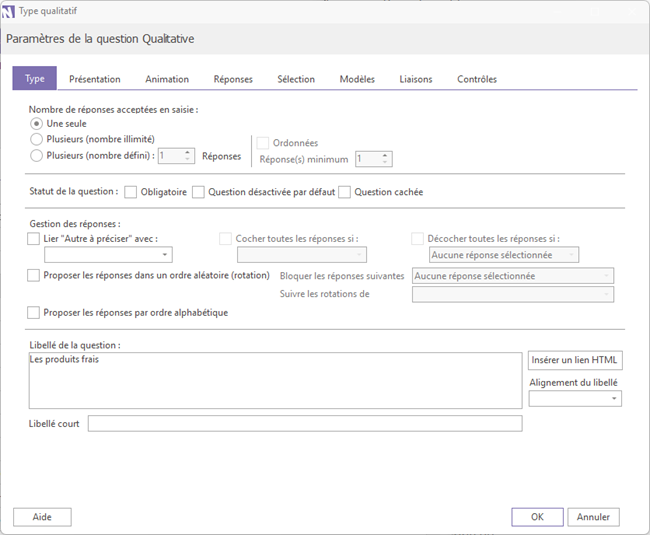650x535 pixels.
Task: Tick the Ordonnées checkbox
Action: click(262, 143)
